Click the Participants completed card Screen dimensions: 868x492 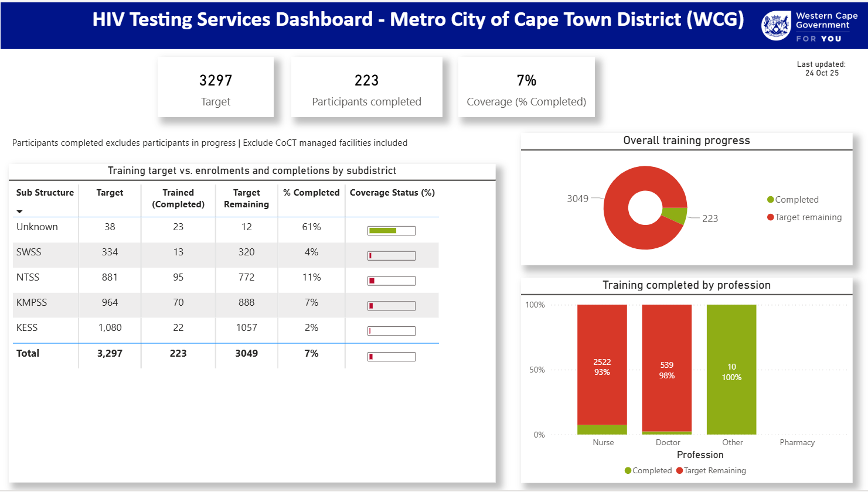tap(366, 88)
